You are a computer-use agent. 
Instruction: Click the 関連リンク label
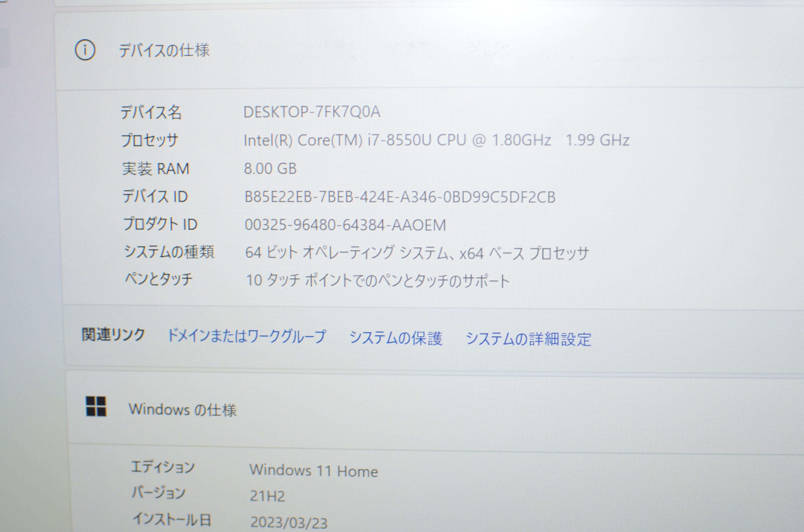point(113,335)
